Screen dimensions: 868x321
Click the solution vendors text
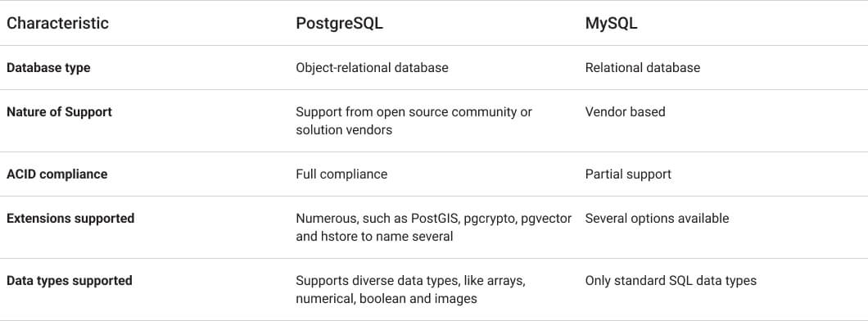coord(344,130)
